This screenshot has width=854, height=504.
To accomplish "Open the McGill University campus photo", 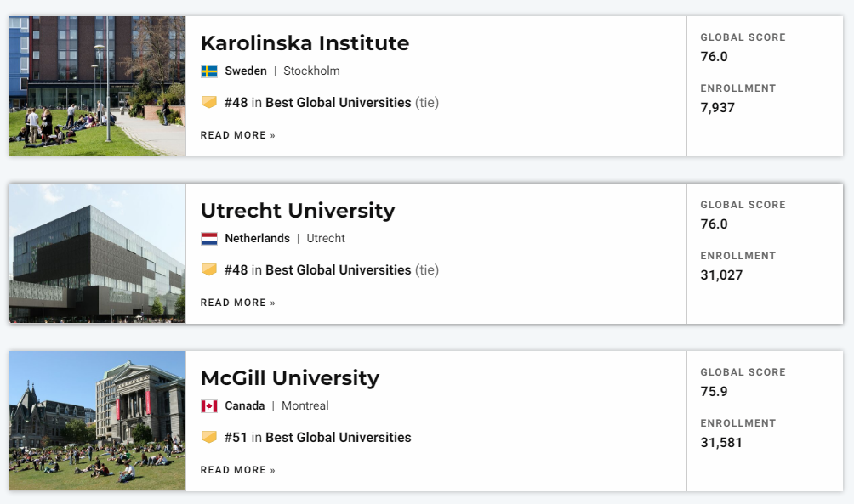I will 98,421.
